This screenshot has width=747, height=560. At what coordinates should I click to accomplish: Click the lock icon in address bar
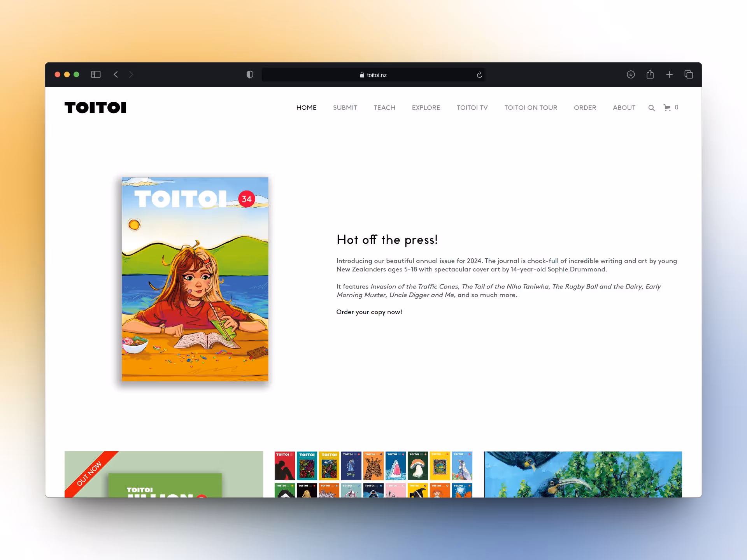(362, 75)
